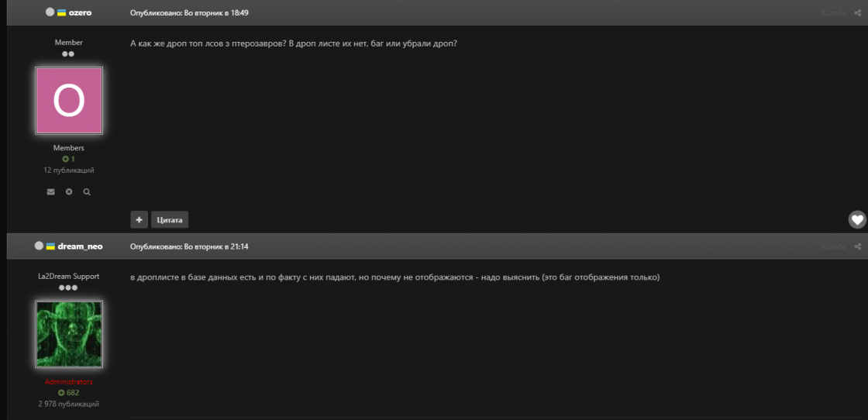Like ozero's post with the heart icon
The image size is (868, 420).
[856, 220]
